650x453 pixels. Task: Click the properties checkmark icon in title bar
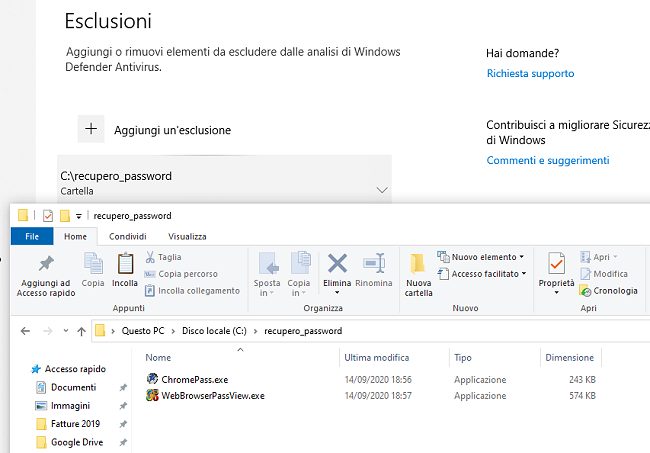pos(48,216)
